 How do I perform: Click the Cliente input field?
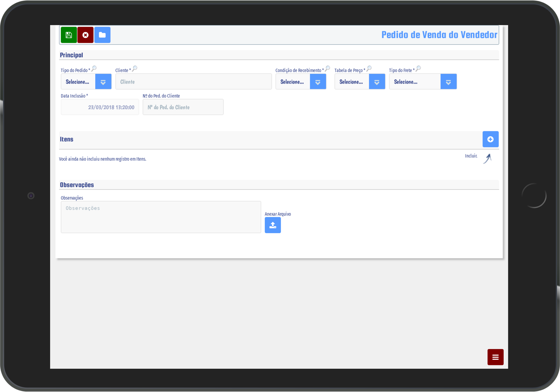(x=193, y=82)
